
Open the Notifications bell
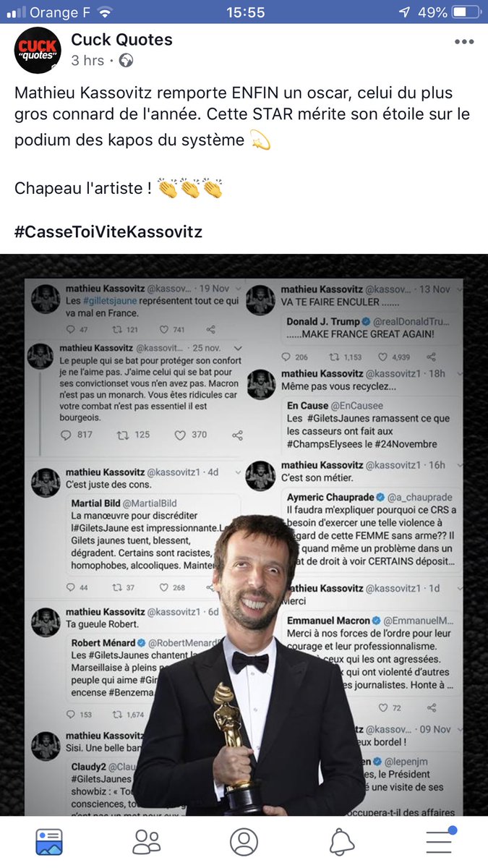pyautogui.click(x=342, y=841)
